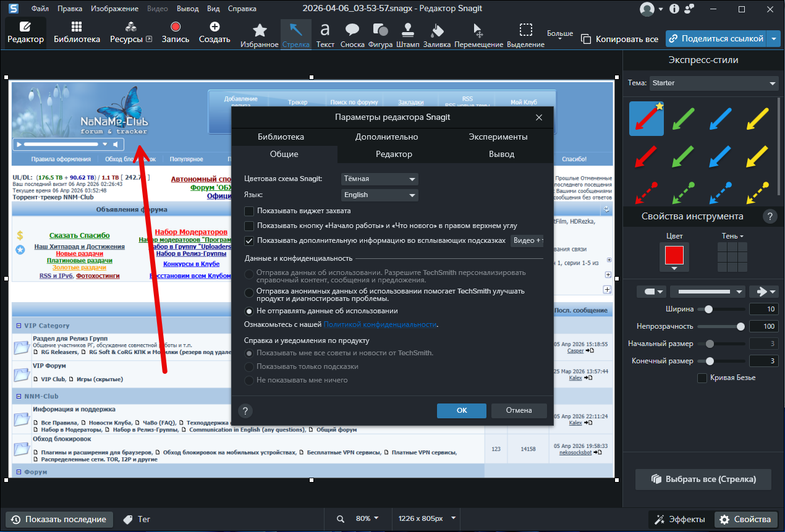Open the info icon in title bar
This screenshot has width=785, height=532.
[674, 9]
